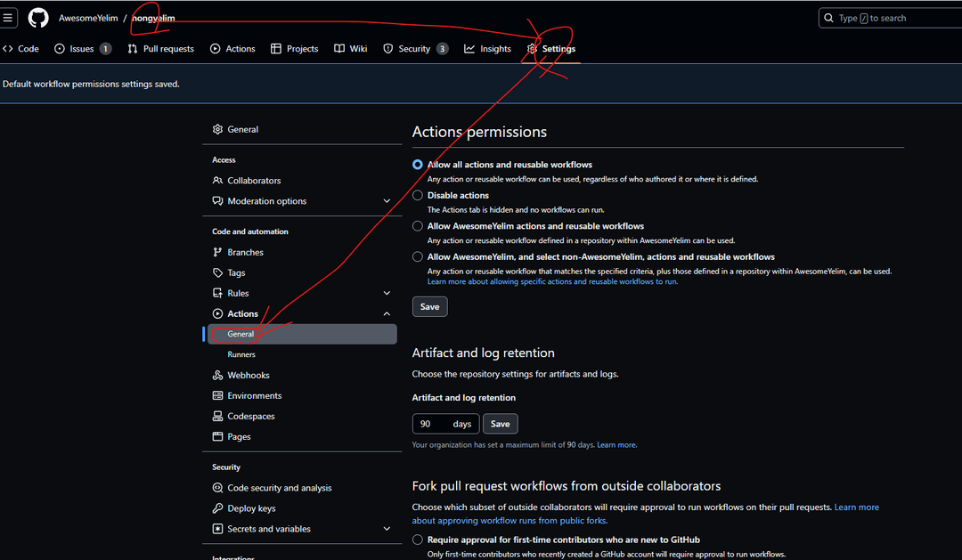Select Allow AwesomeYelim actions and reusable workflows

pyautogui.click(x=417, y=226)
